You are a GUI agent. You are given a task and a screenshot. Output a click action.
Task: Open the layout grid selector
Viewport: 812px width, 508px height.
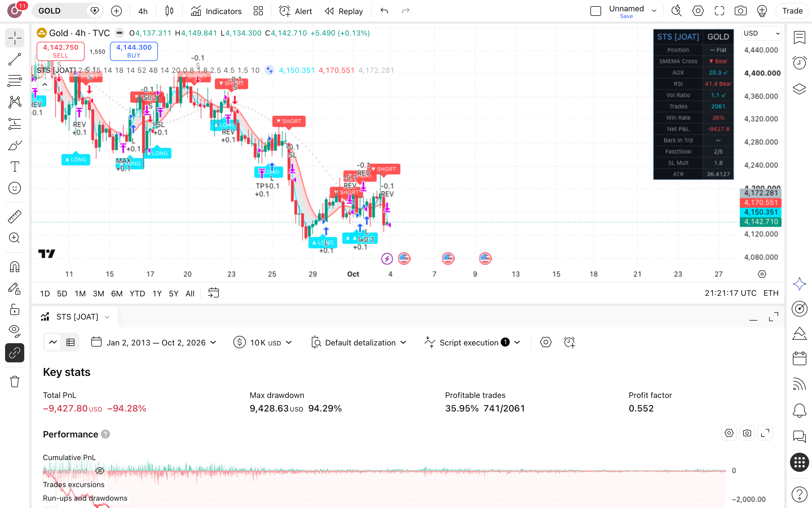point(258,11)
